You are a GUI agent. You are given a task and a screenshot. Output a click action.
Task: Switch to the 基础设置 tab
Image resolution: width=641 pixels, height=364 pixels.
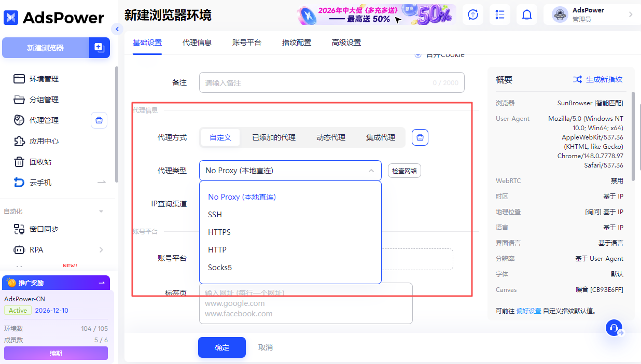click(x=147, y=43)
